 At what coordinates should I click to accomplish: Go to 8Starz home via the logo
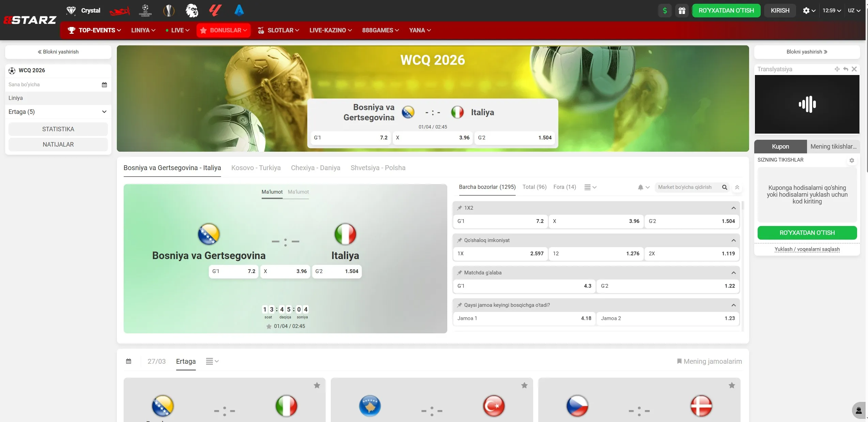click(x=30, y=20)
